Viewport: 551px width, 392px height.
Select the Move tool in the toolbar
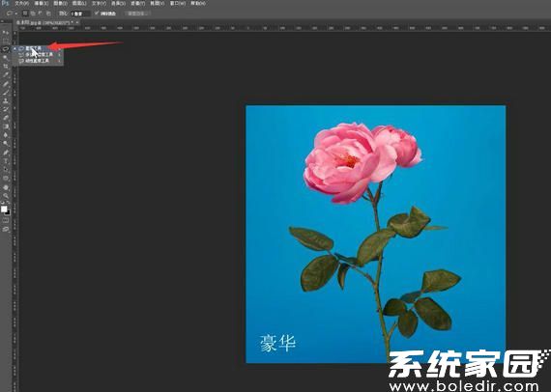point(5,33)
